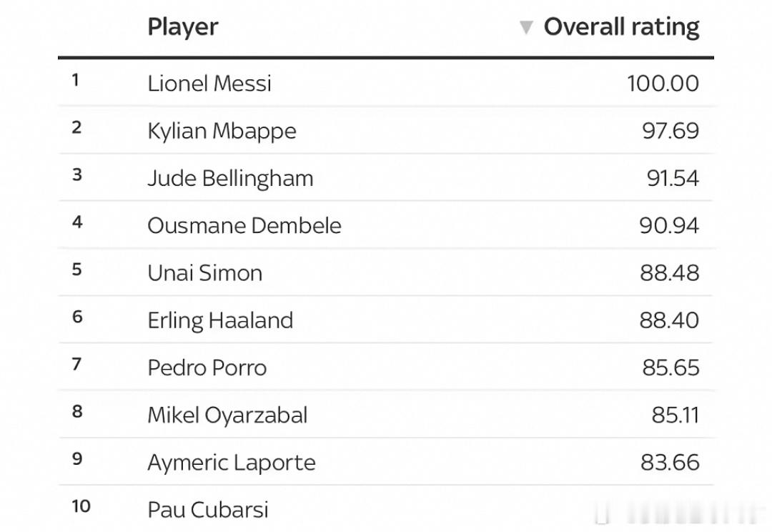Click Messi's 100.00 rating value
The image size is (772, 532).
(x=663, y=83)
